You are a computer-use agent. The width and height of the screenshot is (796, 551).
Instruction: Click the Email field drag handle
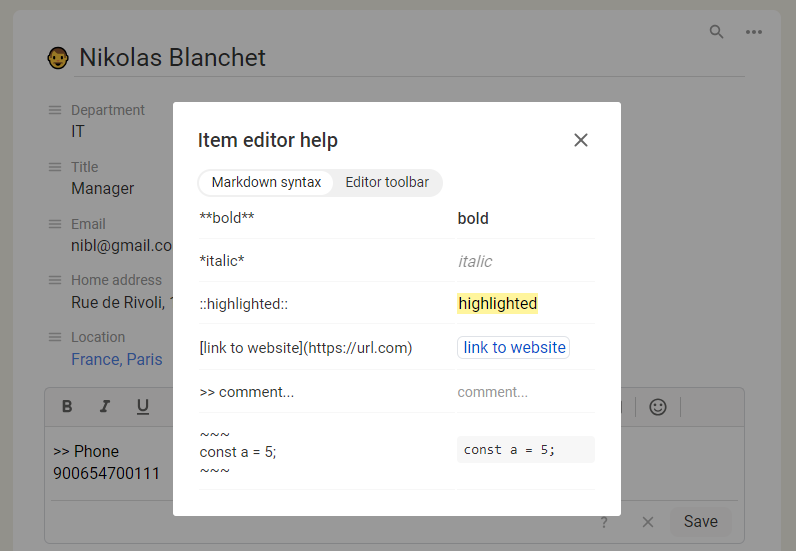[55, 224]
